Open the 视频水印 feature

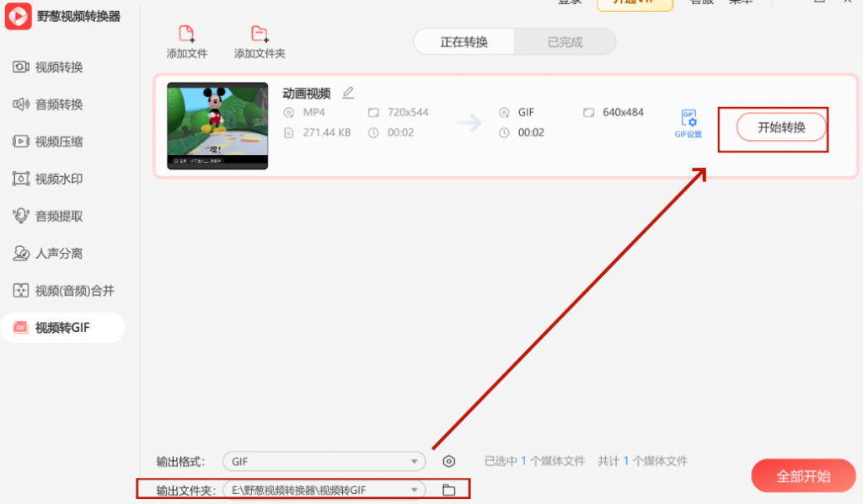click(x=49, y=179)
